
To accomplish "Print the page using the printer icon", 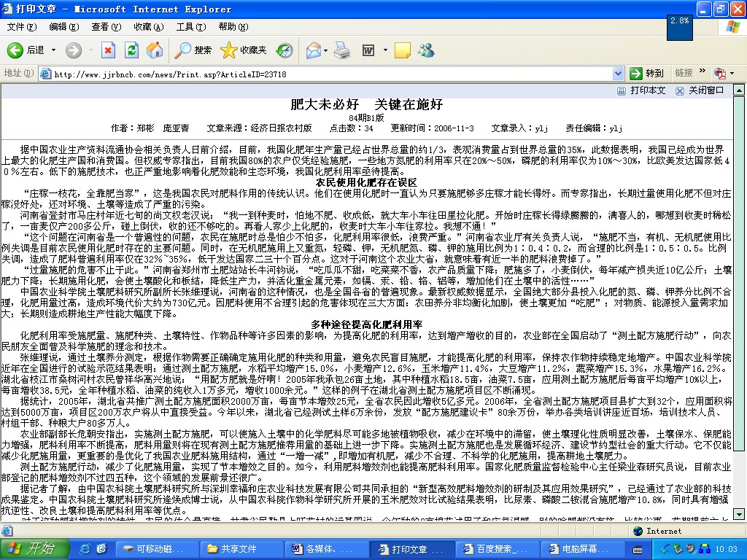I will click(x=342, y=50).
